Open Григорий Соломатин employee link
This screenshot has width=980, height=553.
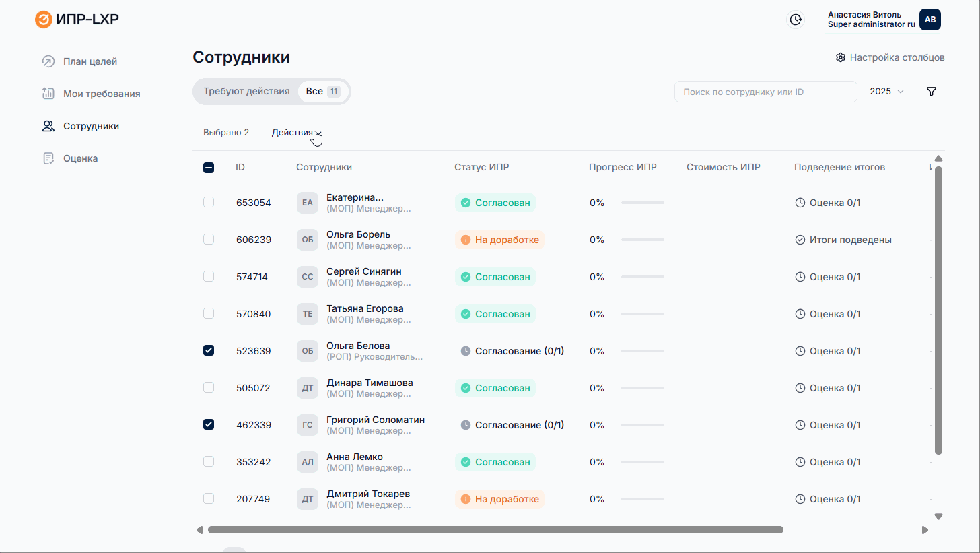pos(375,420)
